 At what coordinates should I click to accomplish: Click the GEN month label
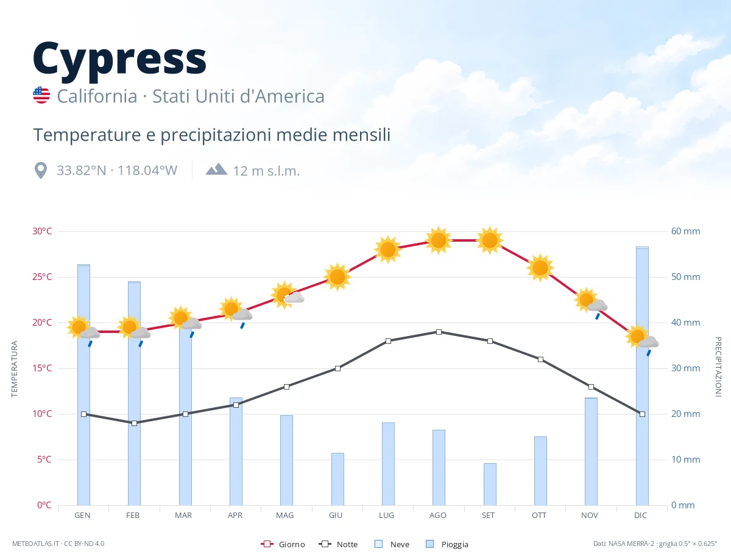[x=83, y=516]
